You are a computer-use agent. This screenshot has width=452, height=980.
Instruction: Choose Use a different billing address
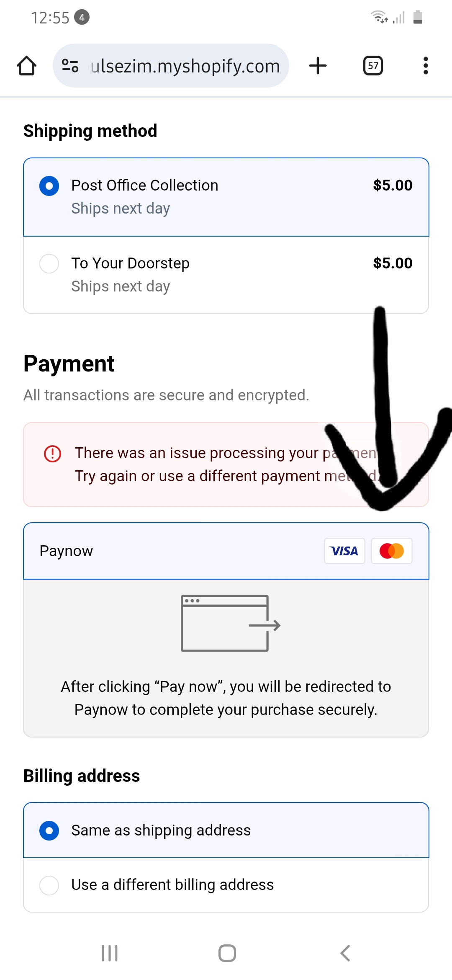tap(49, 885)
